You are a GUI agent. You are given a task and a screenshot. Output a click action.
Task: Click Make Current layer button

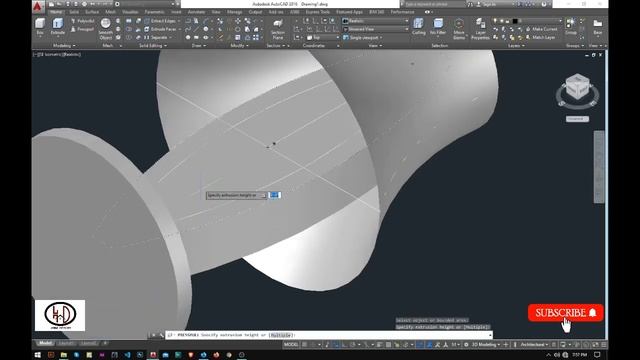pos(541,29)
